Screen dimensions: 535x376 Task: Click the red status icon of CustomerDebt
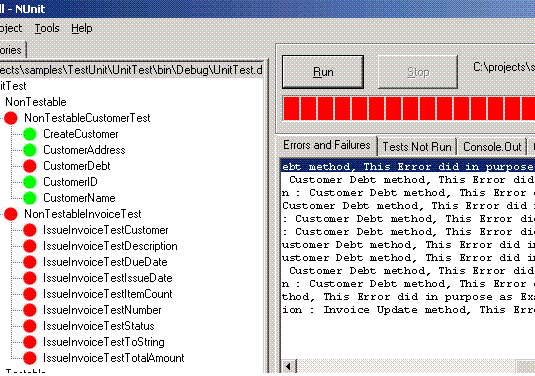[30, 166]
